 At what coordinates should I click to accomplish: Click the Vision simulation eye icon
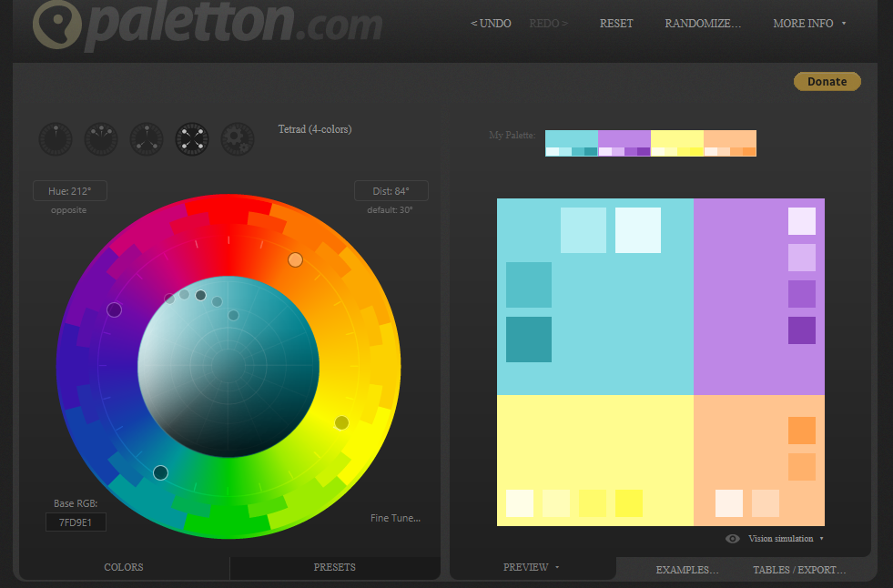pyautogui.click(x=733, y=539)
